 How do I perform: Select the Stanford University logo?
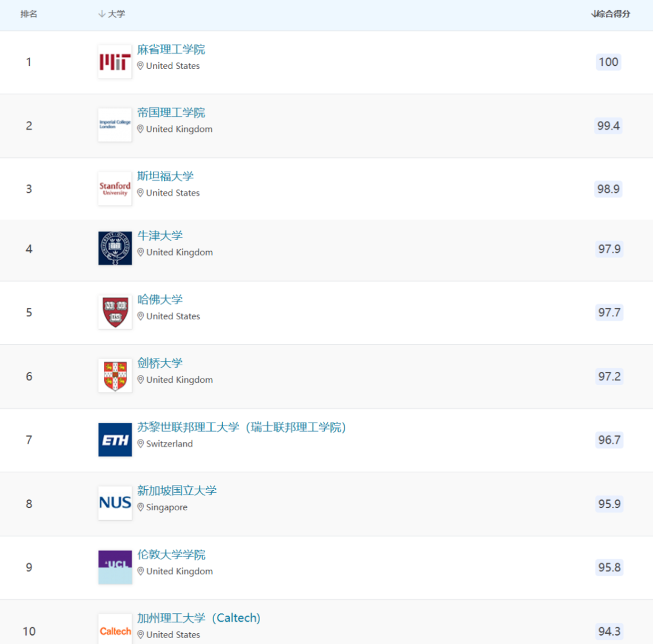click(115, 189)
